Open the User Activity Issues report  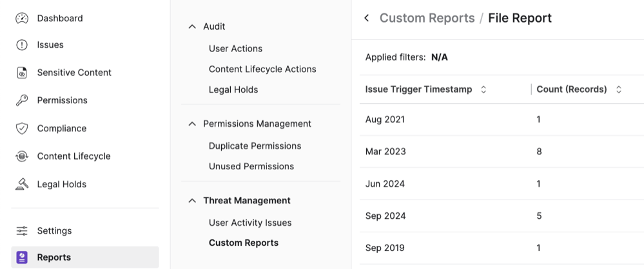tap(250, 223)
